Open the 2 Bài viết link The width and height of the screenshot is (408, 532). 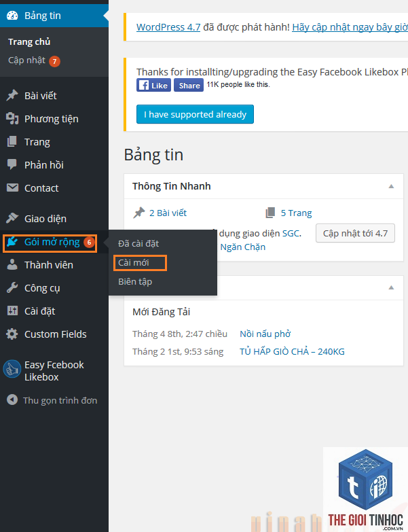point(168,213)
